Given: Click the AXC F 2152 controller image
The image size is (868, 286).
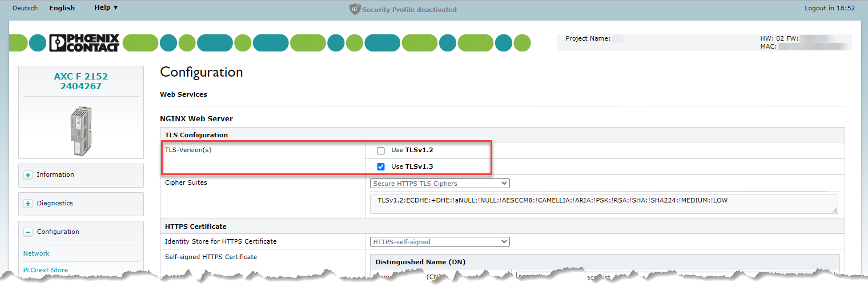Looking at the screenshot, I should [x=81, y=130].
